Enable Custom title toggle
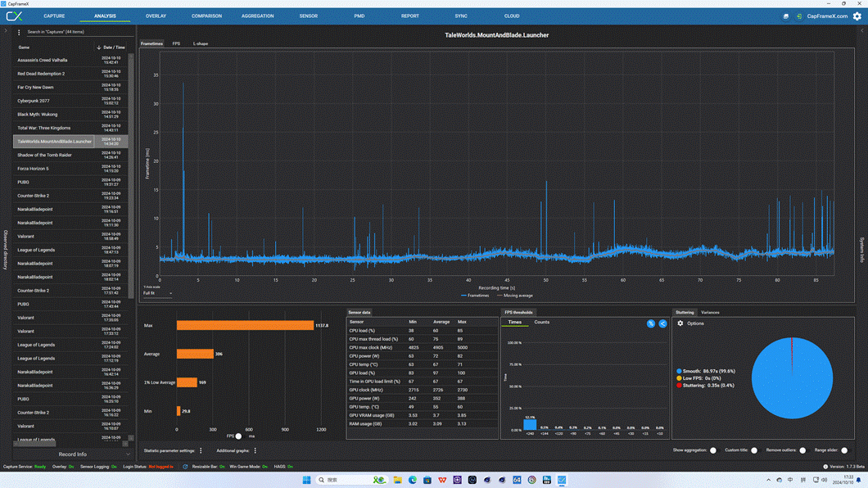 (754, 450)
